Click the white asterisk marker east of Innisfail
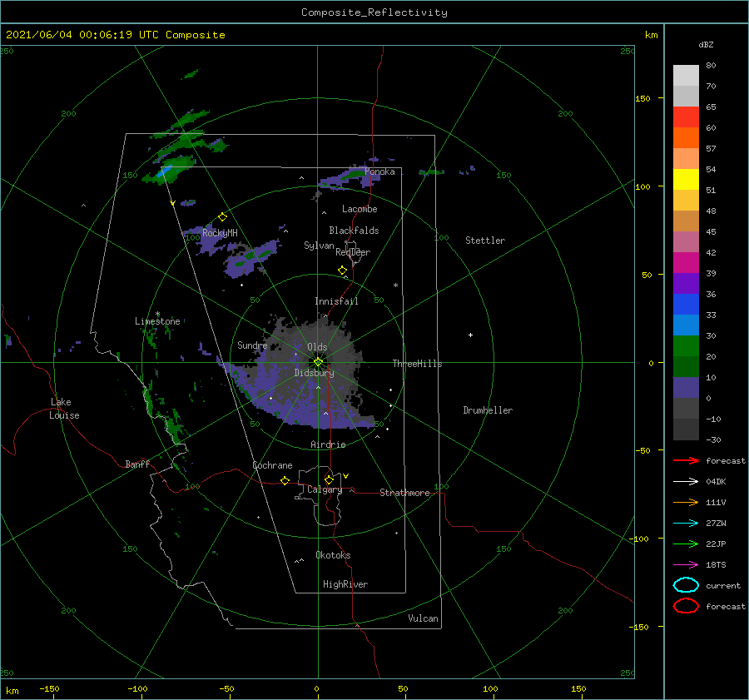The image size is (749, 700). (x=395, y=285)
